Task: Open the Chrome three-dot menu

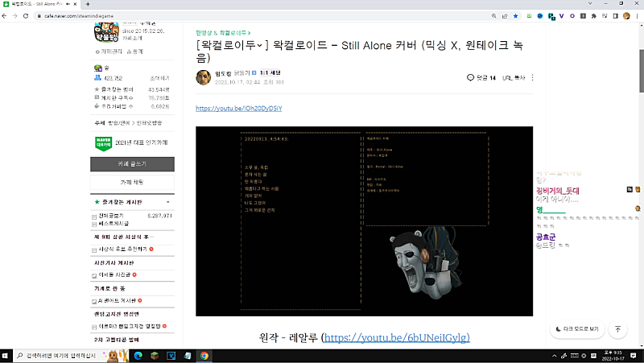Action: [x=637, y=16]
